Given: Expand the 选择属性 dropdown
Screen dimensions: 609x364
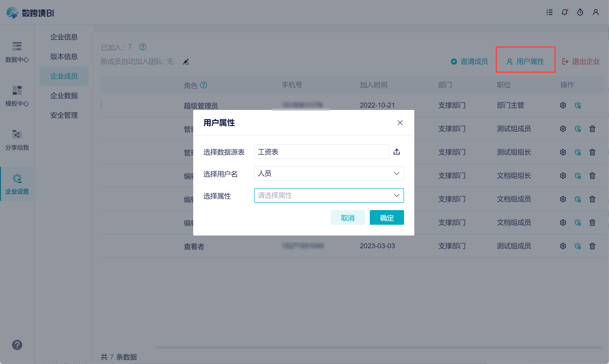Looking at the screenshot, I should (329, 195).
